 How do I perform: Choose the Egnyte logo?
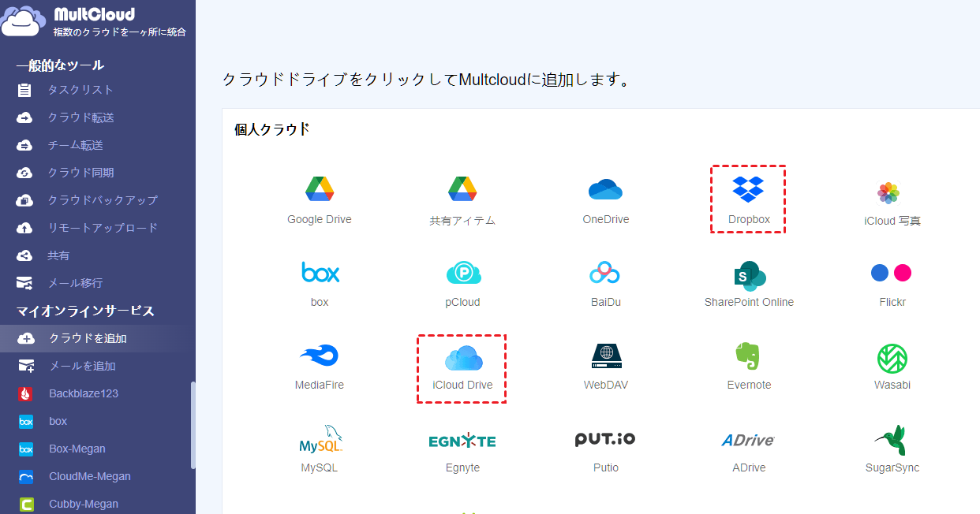(462, 440)
